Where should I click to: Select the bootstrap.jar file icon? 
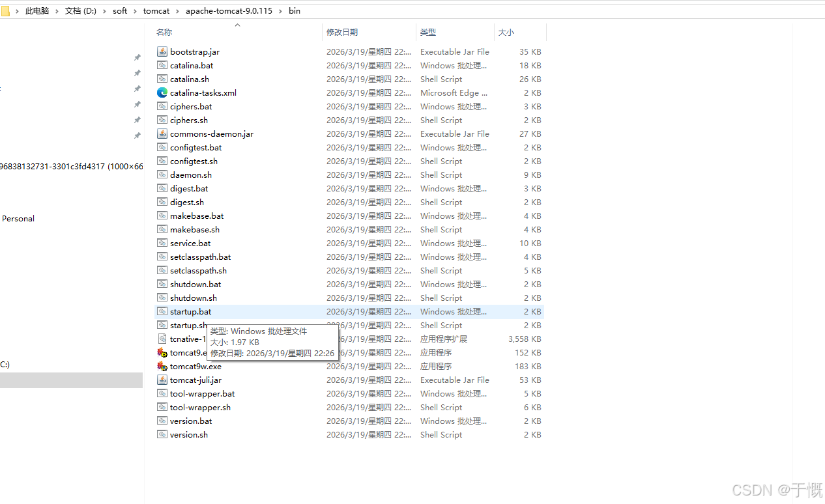(x=162, y=51)
